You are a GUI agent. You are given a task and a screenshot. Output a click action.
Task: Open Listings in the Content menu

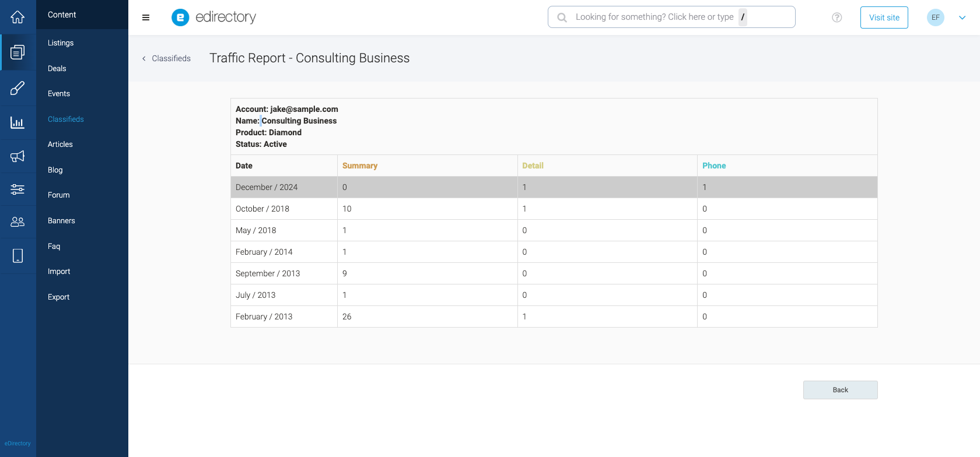pyautogui.click(x=61, y=43)
